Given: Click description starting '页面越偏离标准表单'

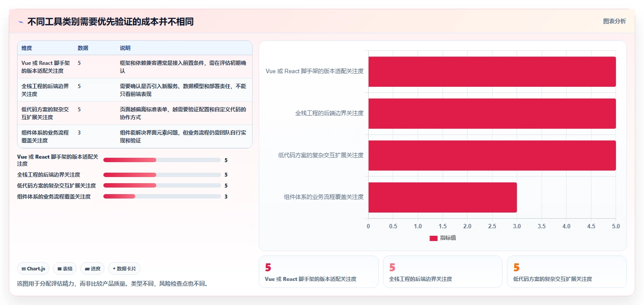Looking at the screenshot, I should (x=183, y=113).
